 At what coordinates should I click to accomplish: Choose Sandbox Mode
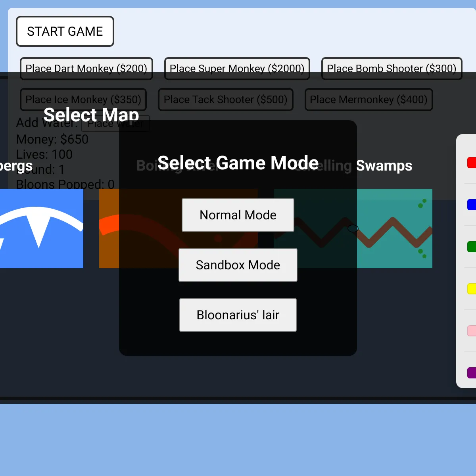(x=238, y=265)
